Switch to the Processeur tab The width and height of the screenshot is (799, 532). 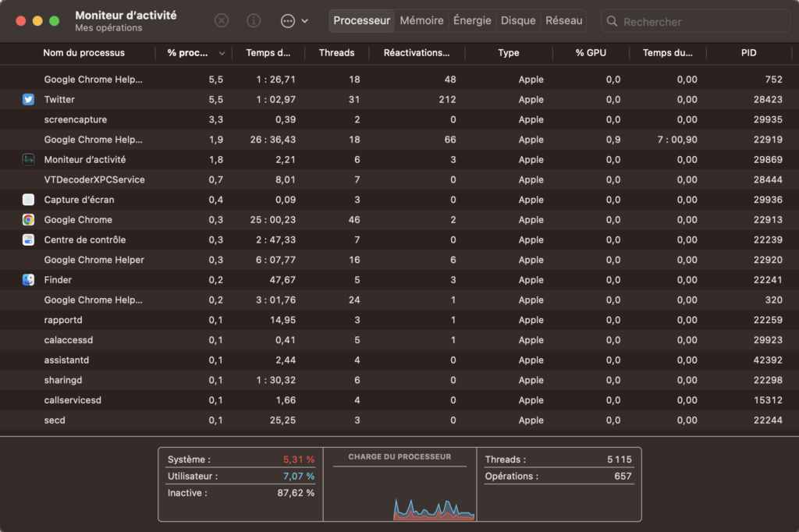pyautogui.click(x=362, y=20)
